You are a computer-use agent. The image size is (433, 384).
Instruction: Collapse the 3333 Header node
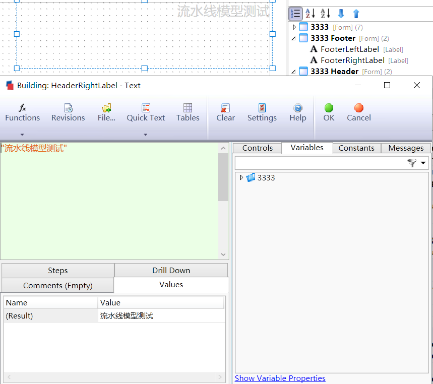(x=294, y=71)
